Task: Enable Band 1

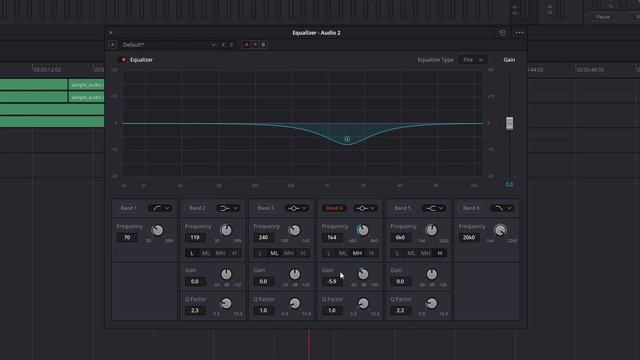Action: (128, 208)
